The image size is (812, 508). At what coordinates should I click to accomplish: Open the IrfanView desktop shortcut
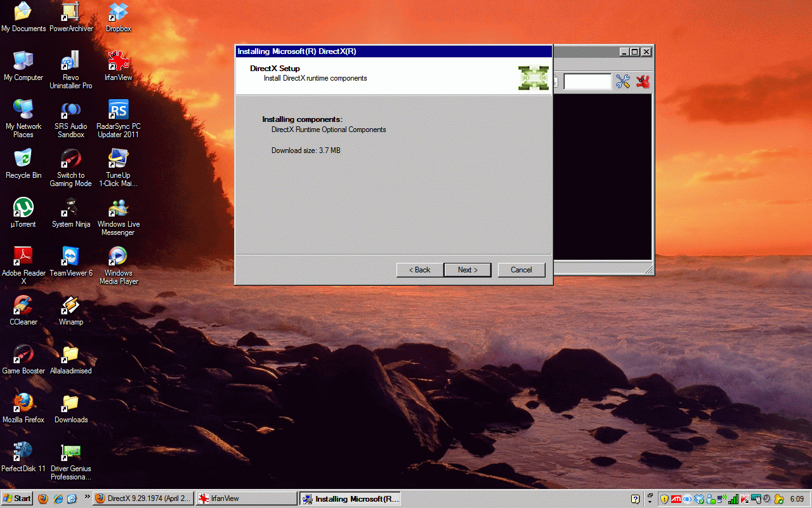pos(118,66)
